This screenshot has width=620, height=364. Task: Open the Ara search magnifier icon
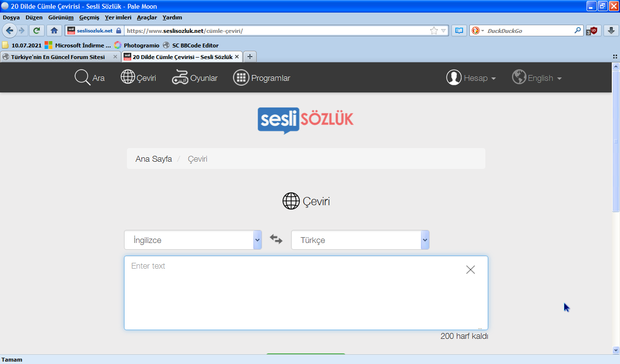(83, 77)
